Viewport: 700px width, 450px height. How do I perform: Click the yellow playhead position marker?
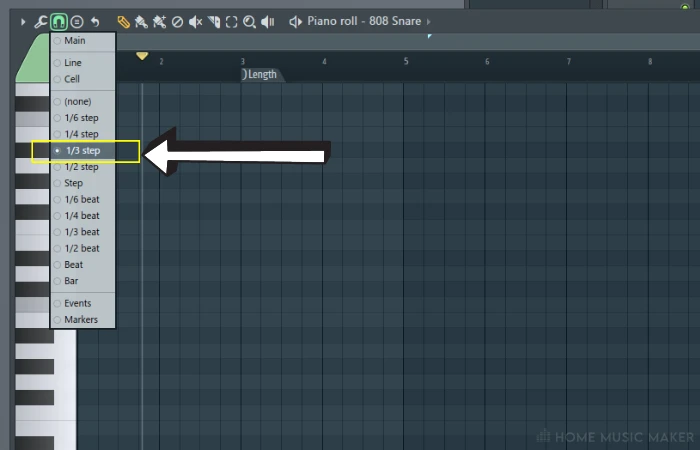[x=142, y=56]
